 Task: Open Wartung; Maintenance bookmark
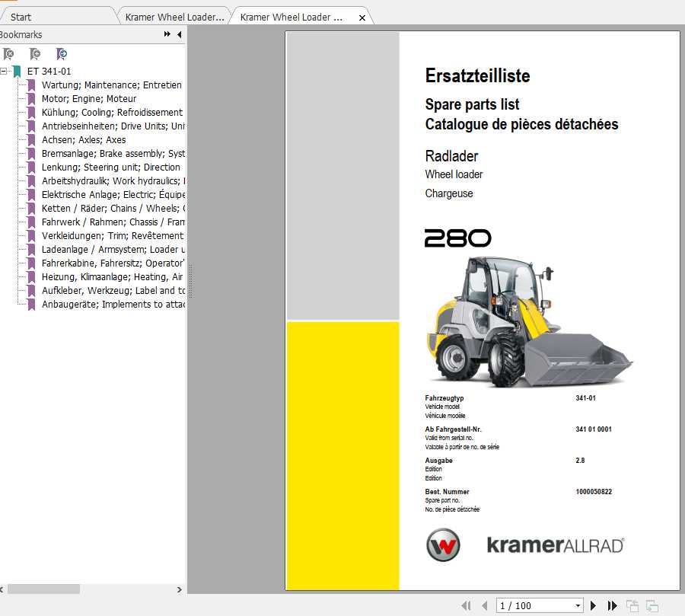[112, 85]
